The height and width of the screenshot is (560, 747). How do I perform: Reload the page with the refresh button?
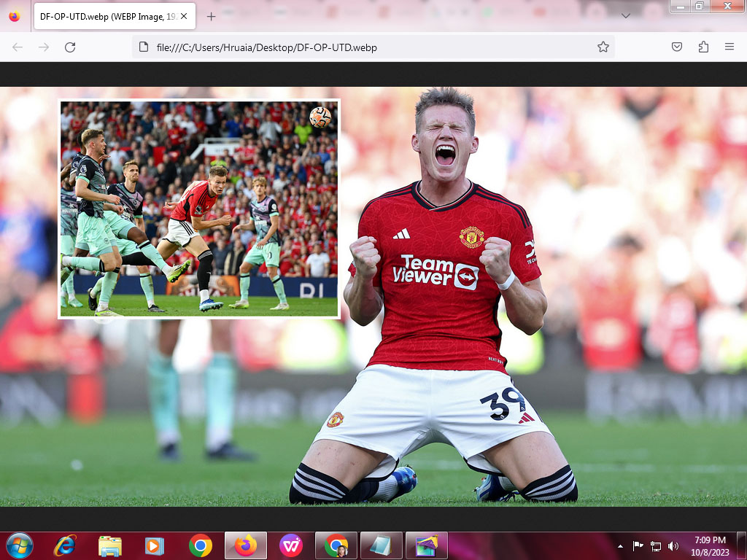coord(70,47)
